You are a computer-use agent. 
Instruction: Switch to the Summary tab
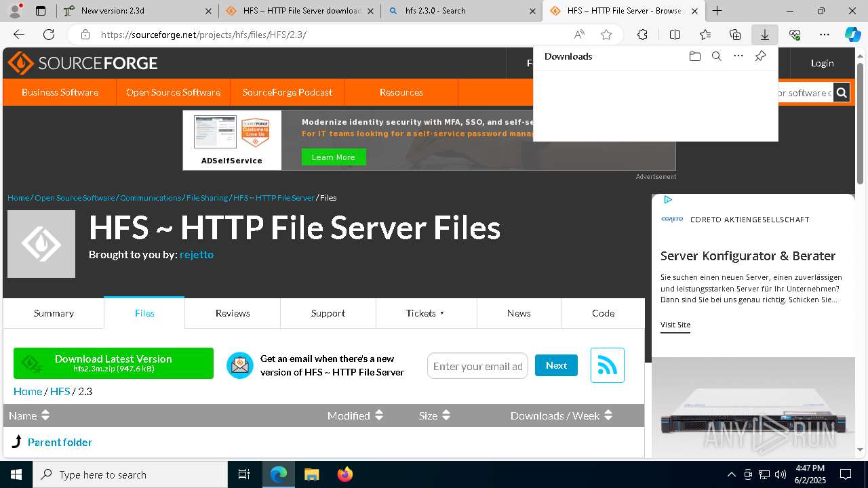click(54, 313)
